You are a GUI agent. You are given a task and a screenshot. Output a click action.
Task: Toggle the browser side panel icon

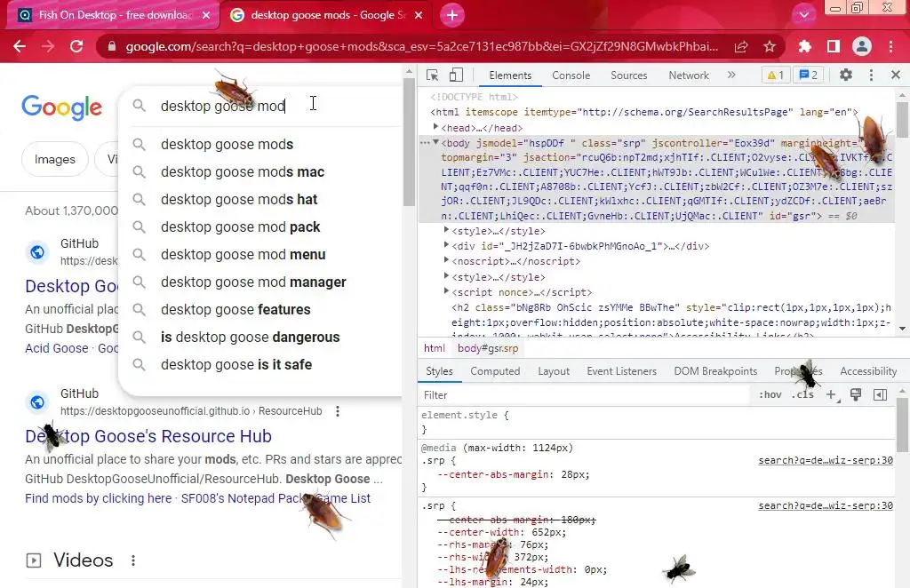[834, 46]
